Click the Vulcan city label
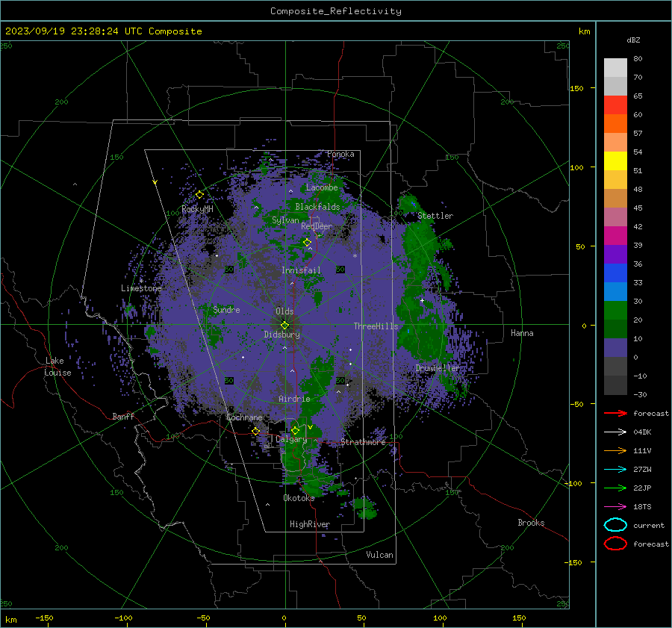Viewport: 672px width, 628px height. (379, 555)
